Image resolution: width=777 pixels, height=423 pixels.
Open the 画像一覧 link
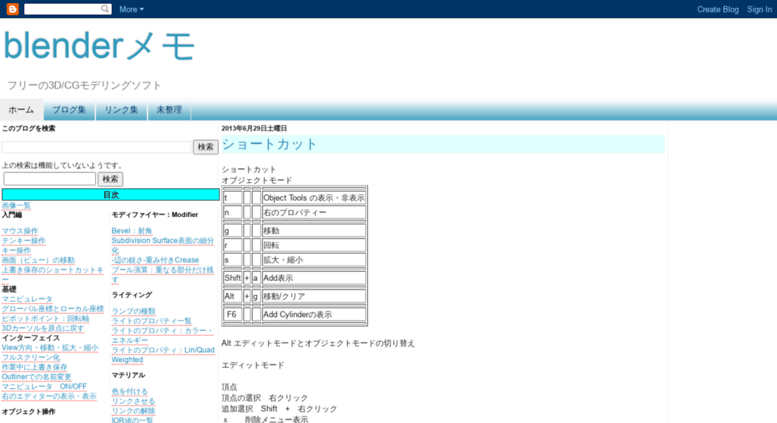tap(16, 206)
